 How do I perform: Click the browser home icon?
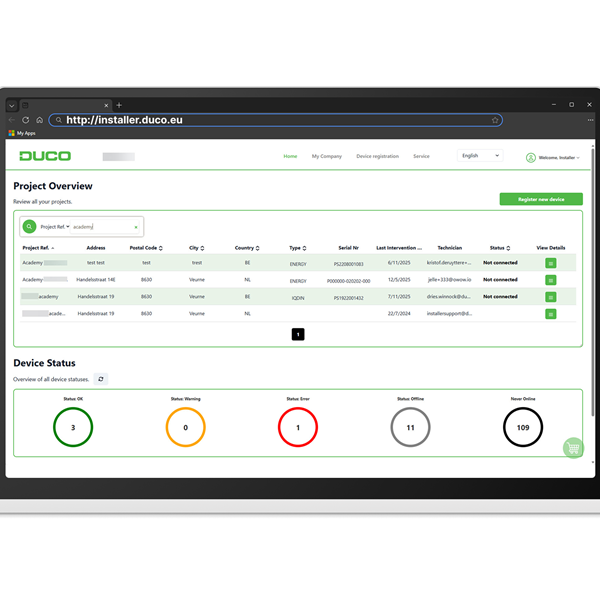(39, 120)
